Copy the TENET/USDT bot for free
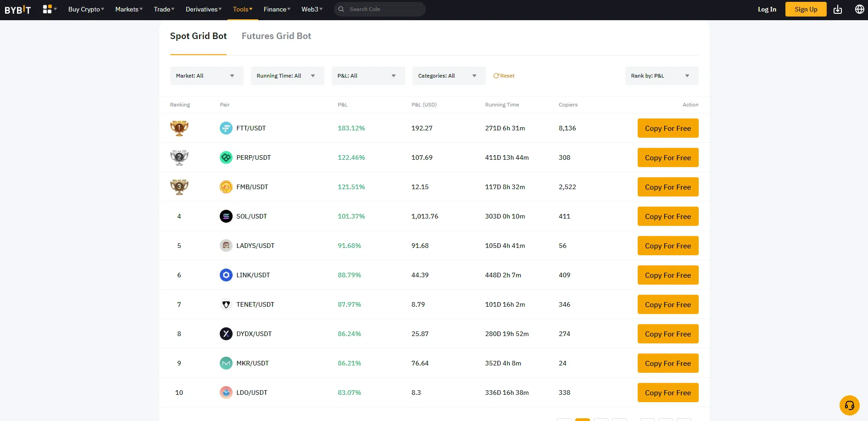 (668, 304)
